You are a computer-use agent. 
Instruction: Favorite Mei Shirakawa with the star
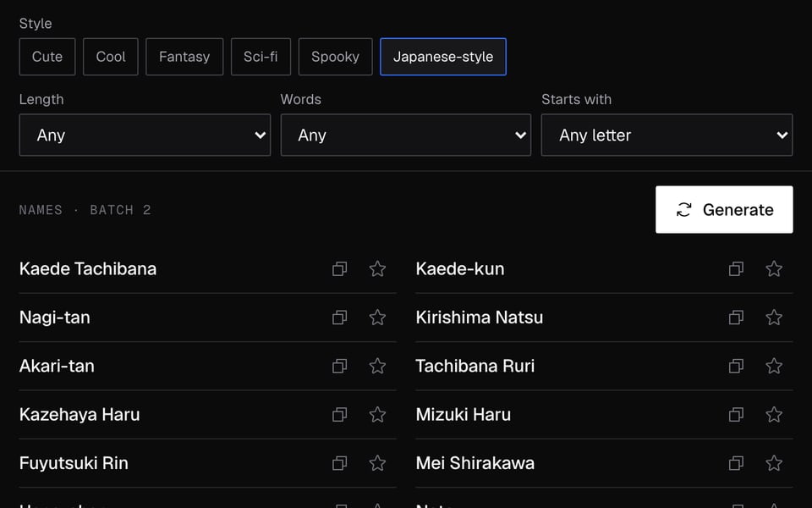(x=774, y=463)
